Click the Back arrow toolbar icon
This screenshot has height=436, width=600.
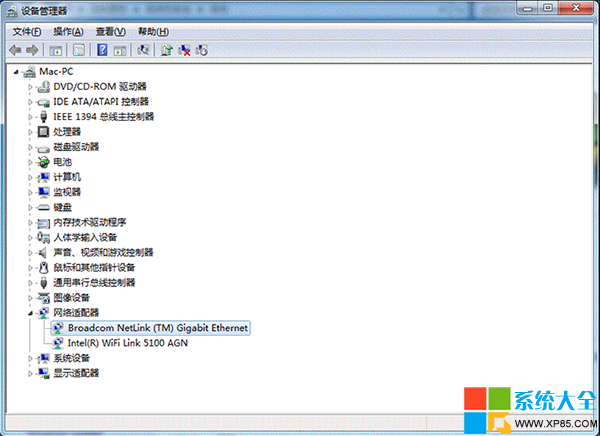coord(15,50)
